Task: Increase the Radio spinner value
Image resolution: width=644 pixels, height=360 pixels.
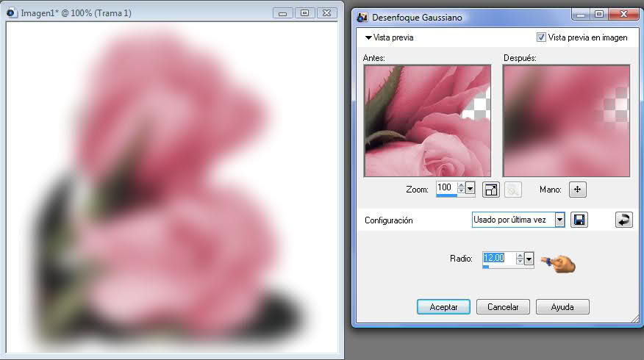Action: pyautogui.click(x=520, y=256)
